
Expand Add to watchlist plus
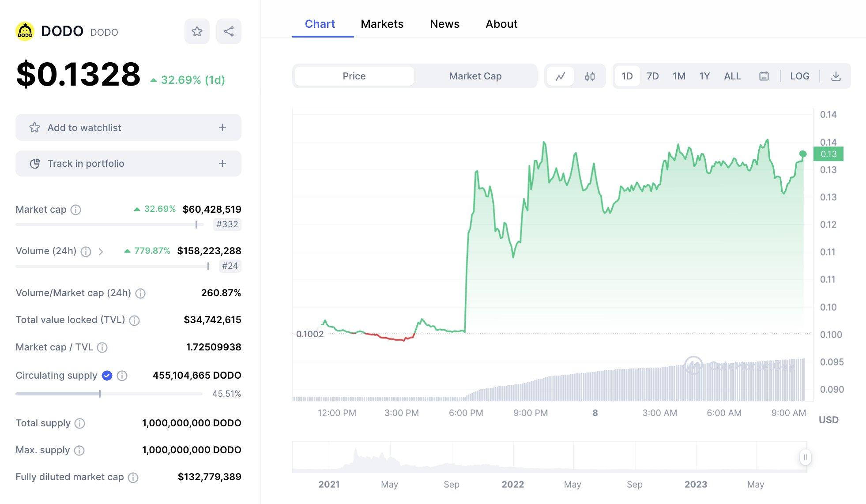coord(222,128)
